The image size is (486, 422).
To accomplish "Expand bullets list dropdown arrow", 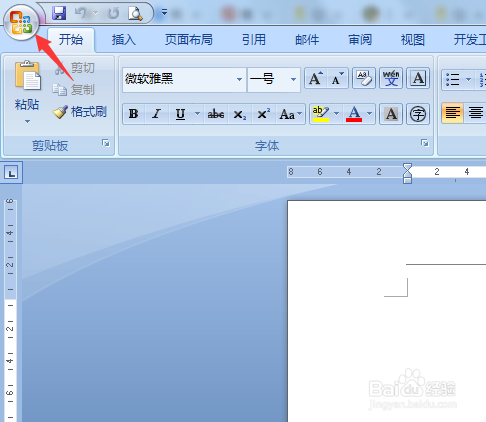I will pyautogui.click(x=468, y=79).
